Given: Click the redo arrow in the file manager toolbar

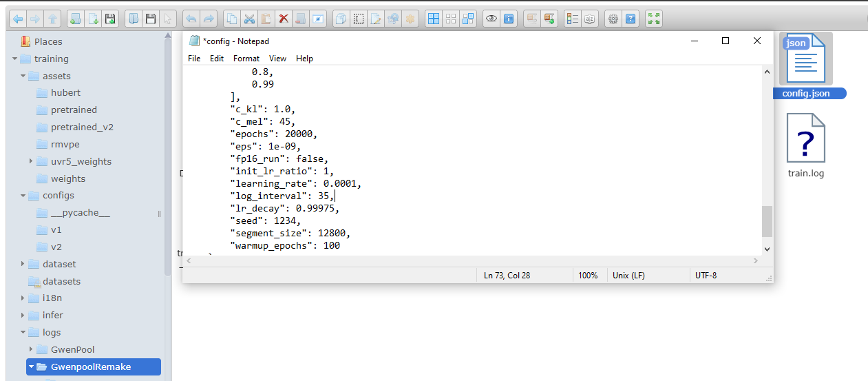Looking at the screenshot, I should [x=209, y=19].
